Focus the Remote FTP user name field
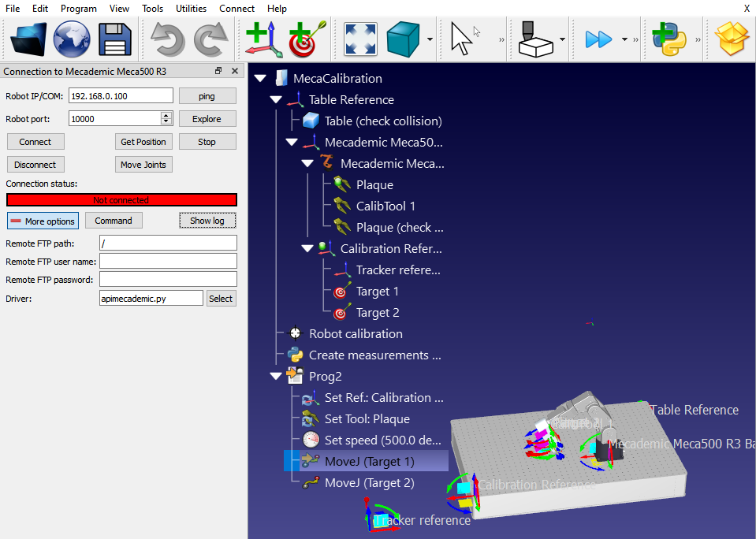756x539 pixels. click(x=168, y=261)
